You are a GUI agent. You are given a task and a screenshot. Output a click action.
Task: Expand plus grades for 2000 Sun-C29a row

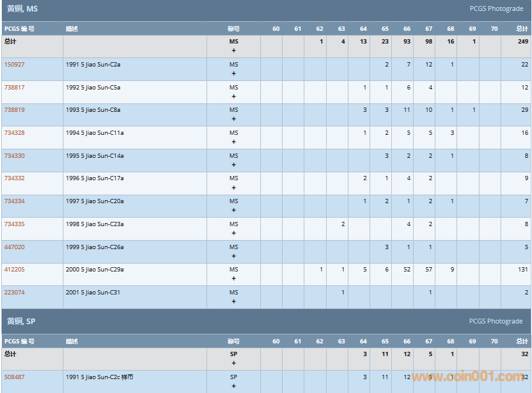tap(234, 279)
